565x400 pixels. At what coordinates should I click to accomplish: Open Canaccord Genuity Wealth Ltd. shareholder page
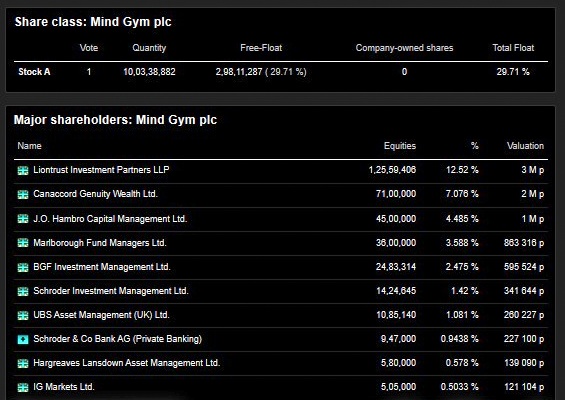tap(95, 194)
